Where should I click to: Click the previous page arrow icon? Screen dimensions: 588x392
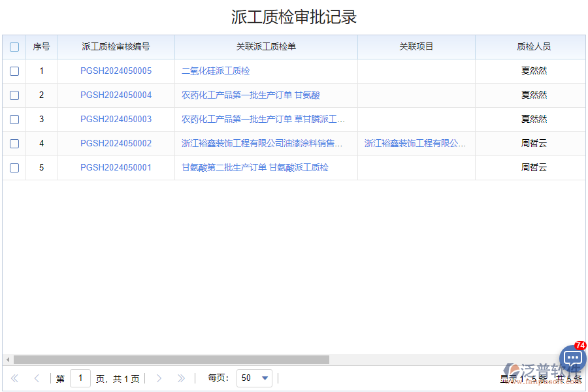pyautogui.click(x=37, y=378)
